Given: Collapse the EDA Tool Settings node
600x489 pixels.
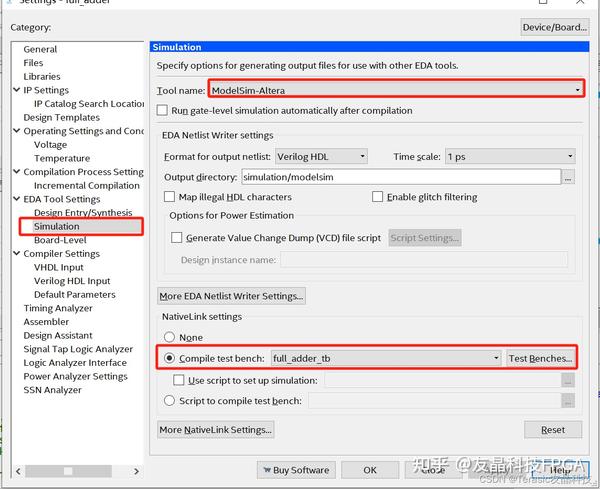Looking at the screenshot, I should pos(16,199).
